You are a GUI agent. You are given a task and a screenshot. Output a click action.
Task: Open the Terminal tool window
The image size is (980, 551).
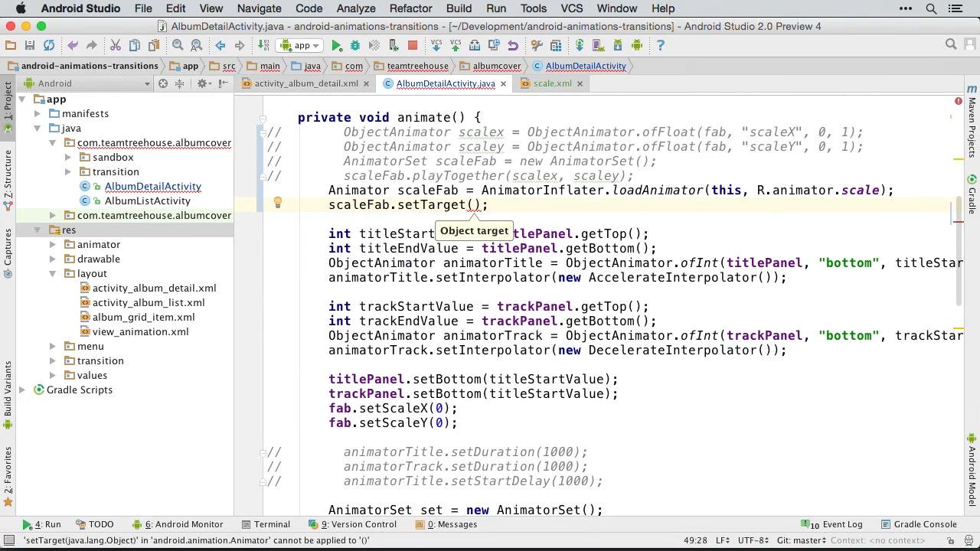266,524
